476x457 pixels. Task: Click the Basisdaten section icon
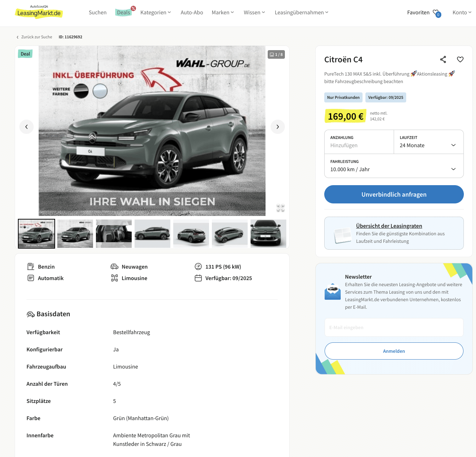(x=31, y=314)
